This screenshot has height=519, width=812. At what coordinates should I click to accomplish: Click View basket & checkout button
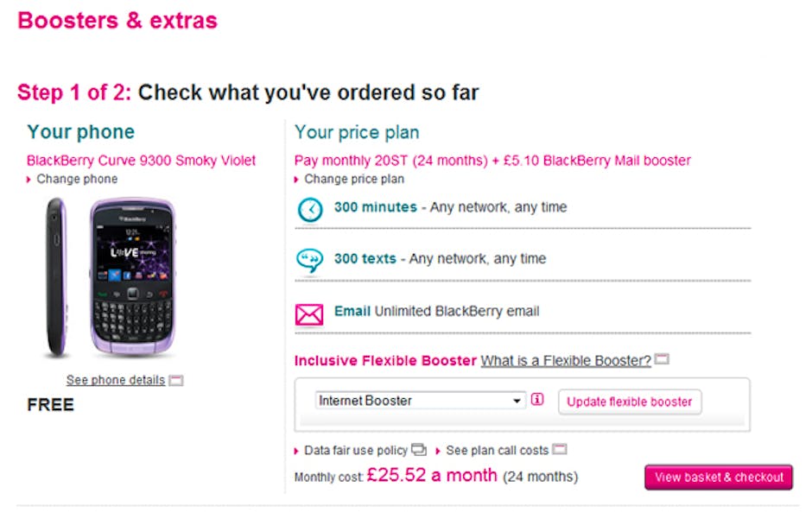(x=718, y=477)
